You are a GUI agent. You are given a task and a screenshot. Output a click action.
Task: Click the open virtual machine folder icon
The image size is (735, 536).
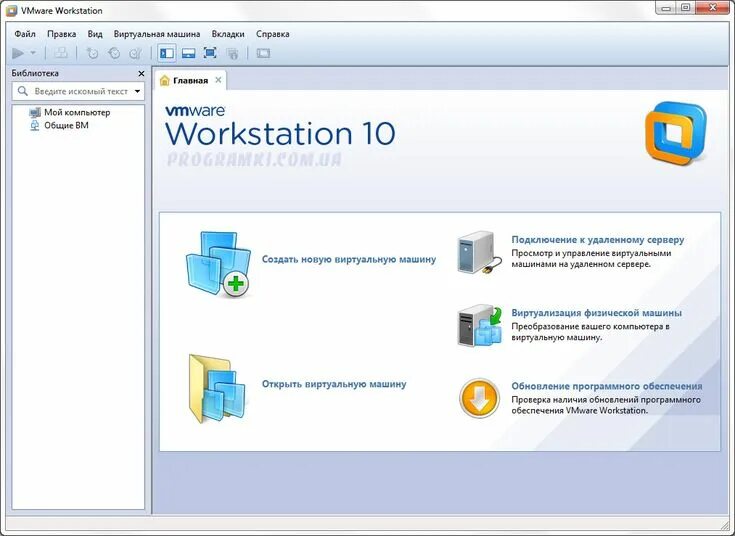click(217, 389)
